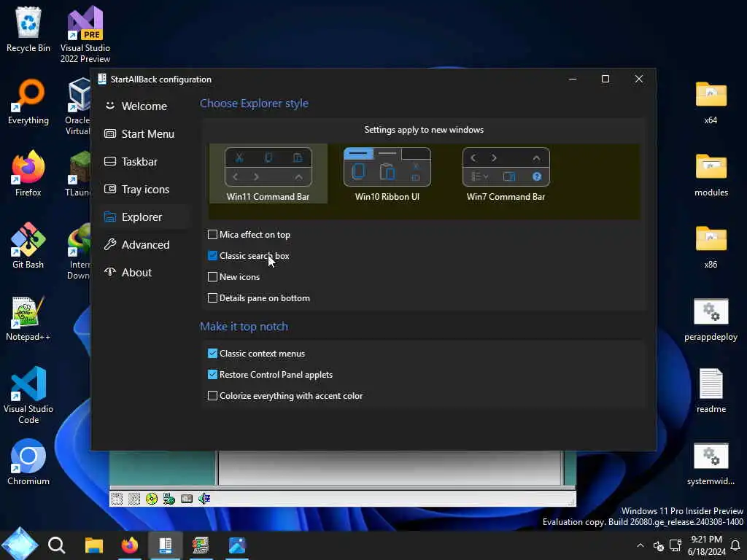Screen dimensions: 747x560
Task: Select Visual Studio 2022 Preview shortcut
Action: tap(85, 34)
